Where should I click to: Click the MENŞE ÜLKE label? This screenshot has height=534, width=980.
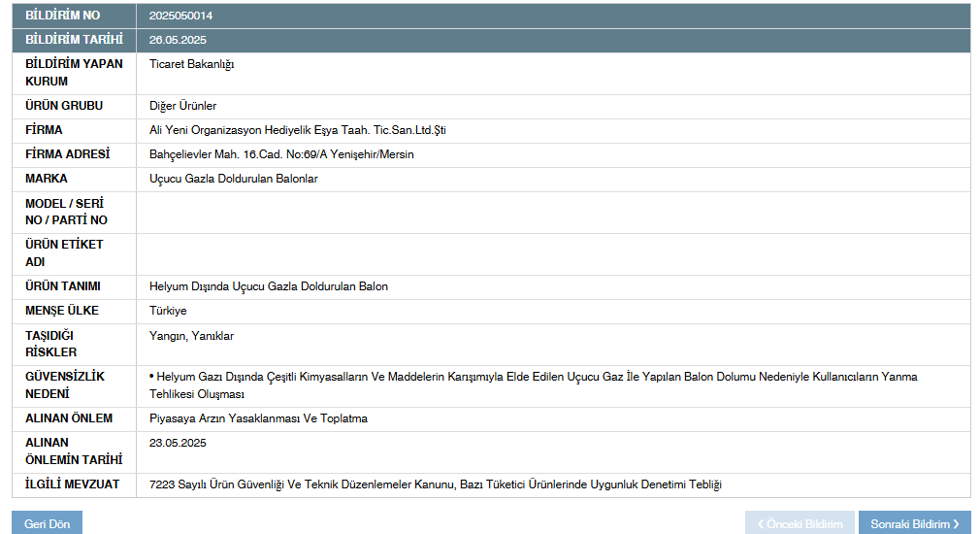pyautogui.click(x=62, y=310)
